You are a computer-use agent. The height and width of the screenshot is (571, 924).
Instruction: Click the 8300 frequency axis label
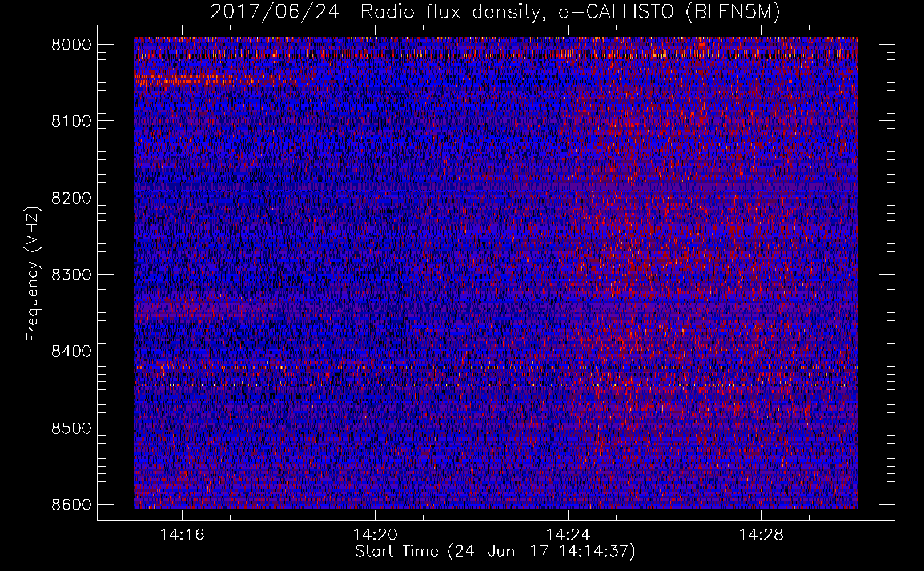coord(71,275)
